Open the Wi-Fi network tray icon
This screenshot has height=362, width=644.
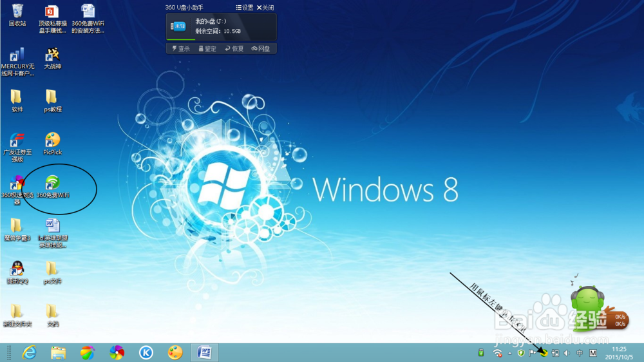point(497,352)
